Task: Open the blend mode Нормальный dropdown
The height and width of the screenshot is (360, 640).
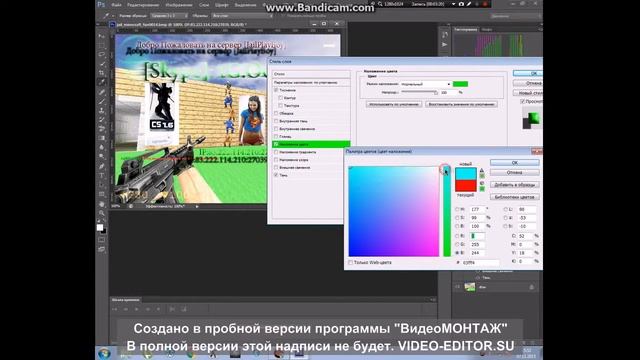Action: 425,84
